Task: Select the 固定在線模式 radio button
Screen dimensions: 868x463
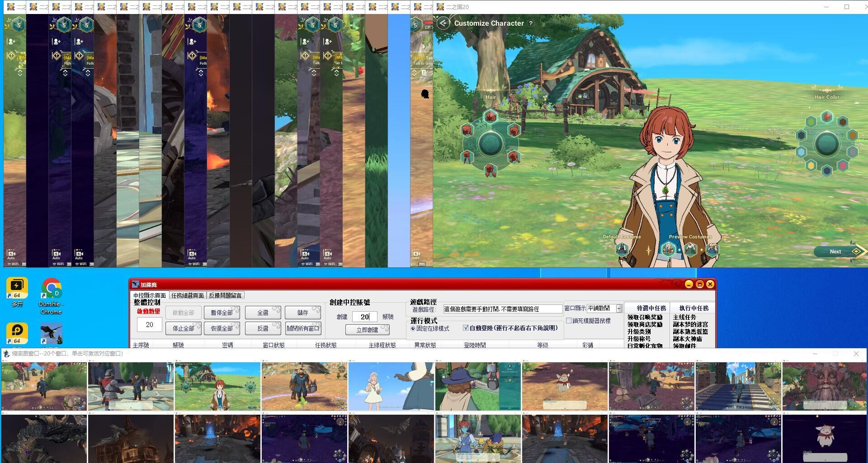Action: [x=413, y=328]
